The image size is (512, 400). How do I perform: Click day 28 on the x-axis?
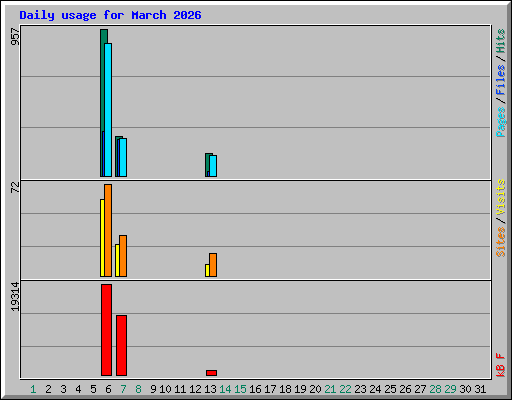pyautogui.click(x=435, y=389)
